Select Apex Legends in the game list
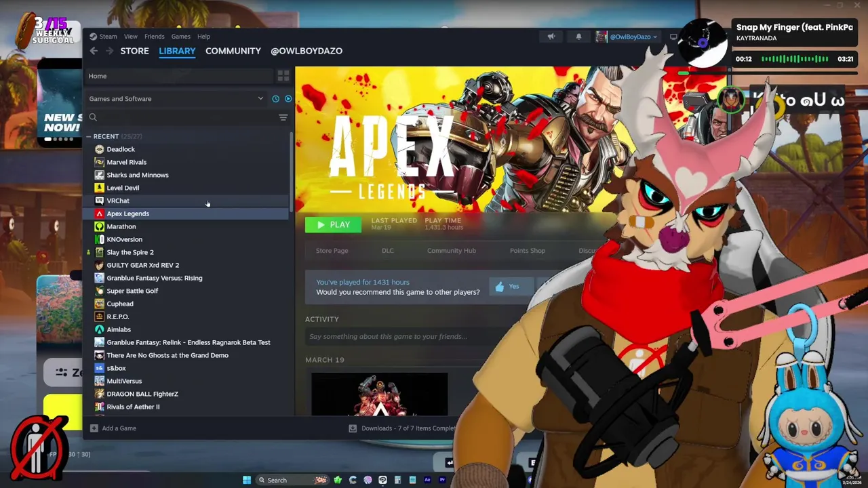This screenshot has height=488, width=868. [187, 213]
